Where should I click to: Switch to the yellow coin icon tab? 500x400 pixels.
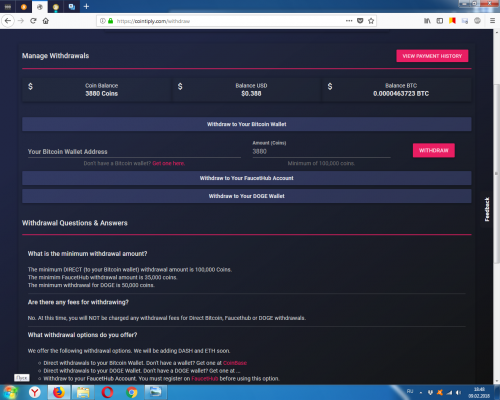56,7
